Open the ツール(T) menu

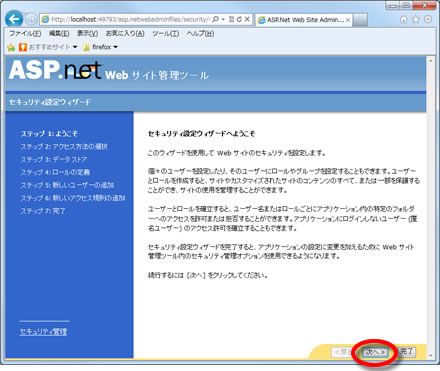(x=165, y=34)
